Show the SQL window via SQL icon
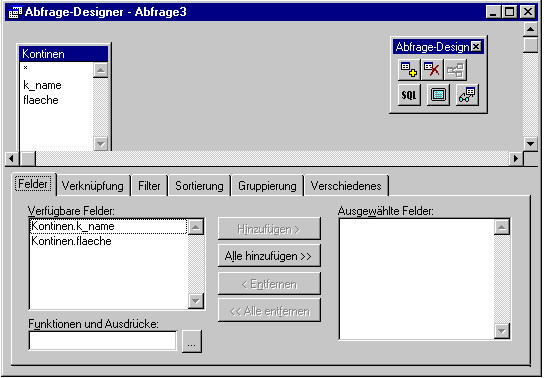Viewport: 544px width, 378px height. [409, 95]
